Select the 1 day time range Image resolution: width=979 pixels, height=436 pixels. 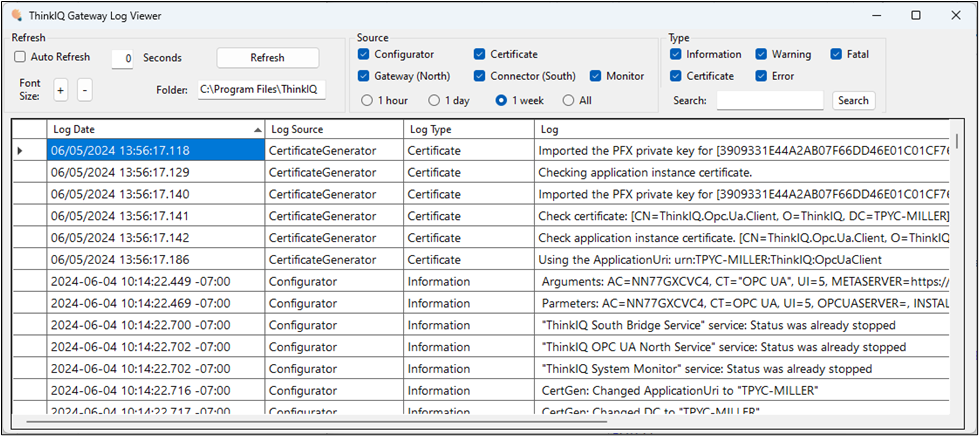[434, 100]
